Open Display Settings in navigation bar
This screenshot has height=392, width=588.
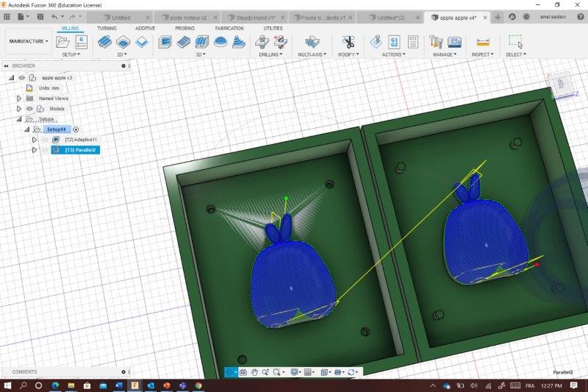click(295, 372)
